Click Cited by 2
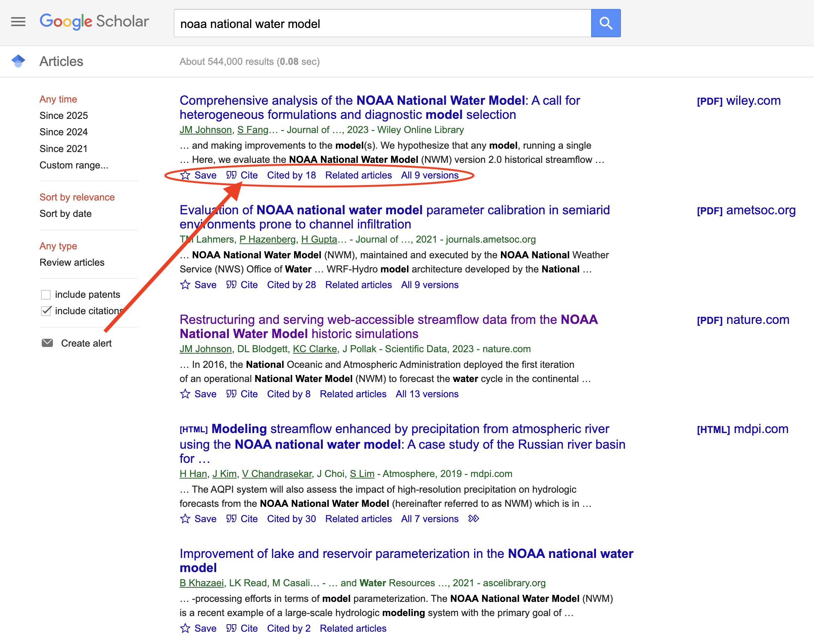Screen dimensions: 814x644 pyautogui.click(x=289, y=628)
